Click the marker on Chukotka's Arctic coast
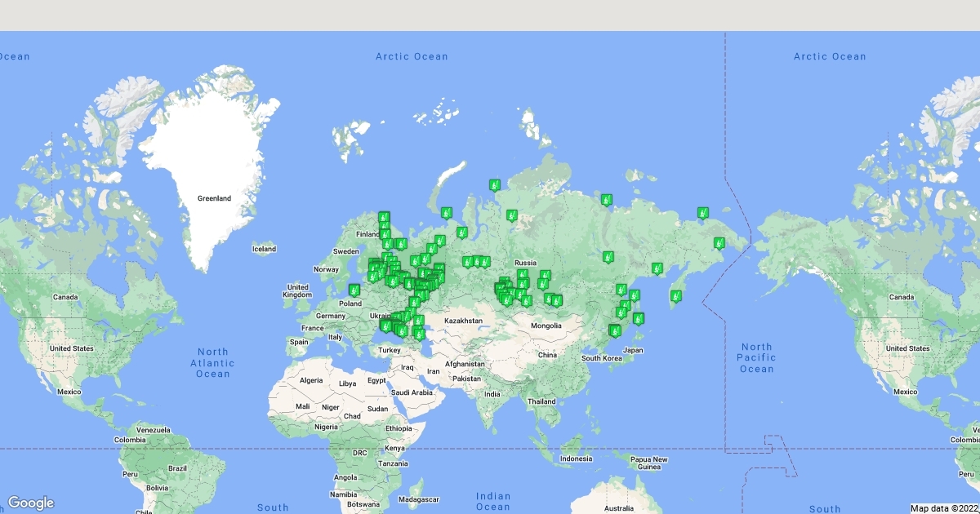980x514 pixels. coord(702,212)
